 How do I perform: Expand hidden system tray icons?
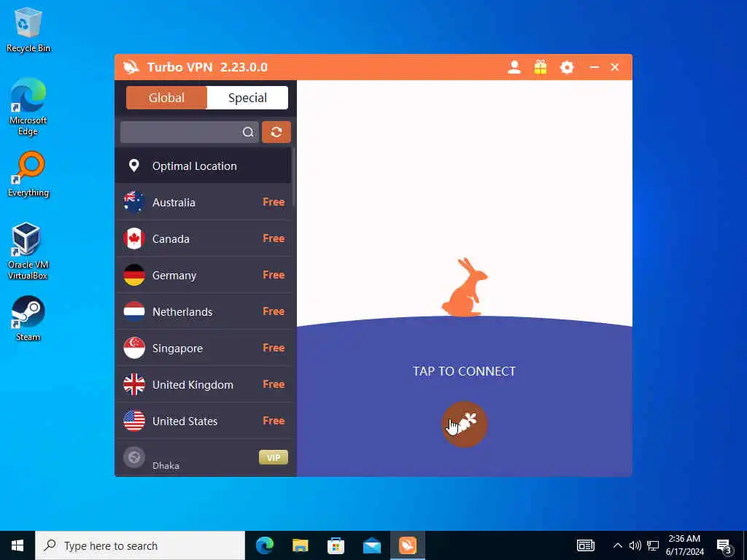pyautogui.click(x=617, y=545)
